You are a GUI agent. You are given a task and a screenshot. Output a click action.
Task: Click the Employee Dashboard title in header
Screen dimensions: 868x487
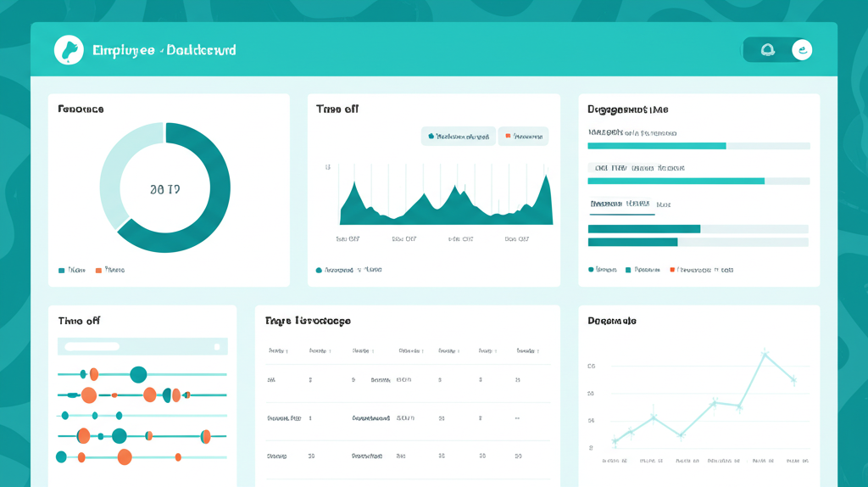(164, 50)
